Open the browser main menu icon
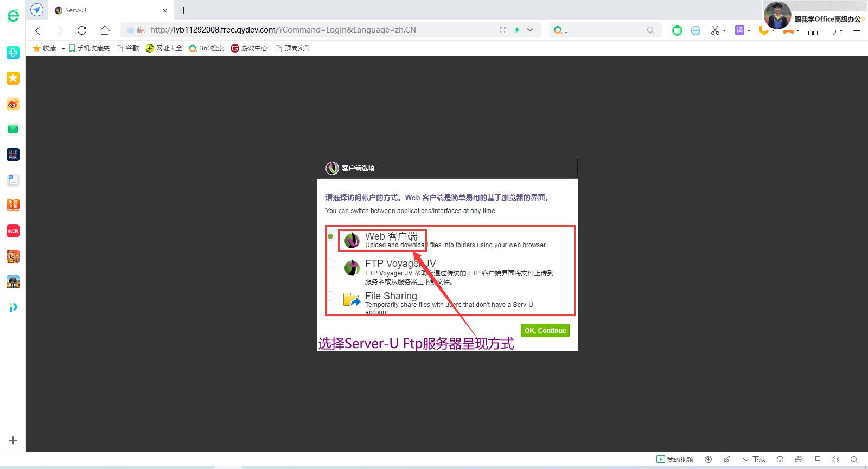Image resolution: width=868 pixels, height=469 pixels. pos(857,32)
